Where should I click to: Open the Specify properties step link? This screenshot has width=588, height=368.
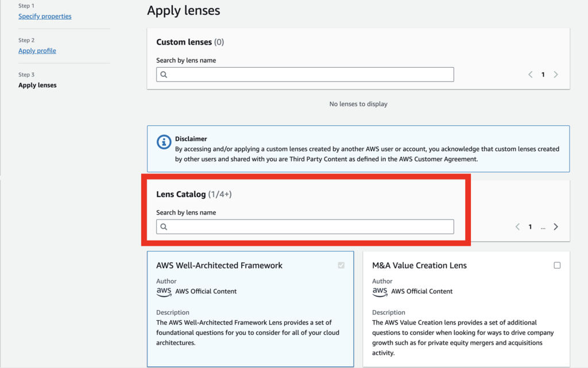(45, 16)
